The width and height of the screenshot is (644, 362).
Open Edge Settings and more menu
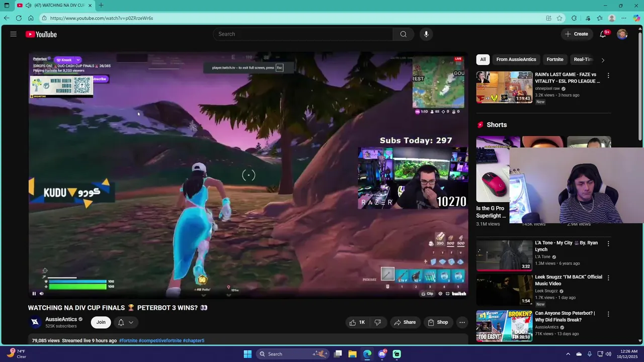[624, 18]
